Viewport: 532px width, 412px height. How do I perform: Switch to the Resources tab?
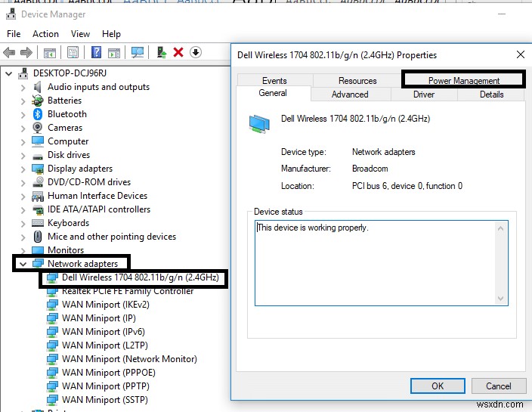tap(357, 81)
